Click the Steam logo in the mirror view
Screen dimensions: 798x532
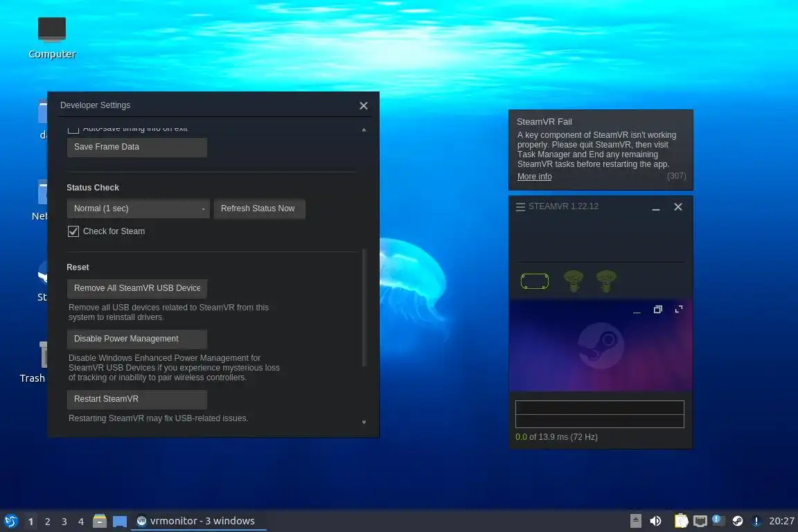(601, 346)
